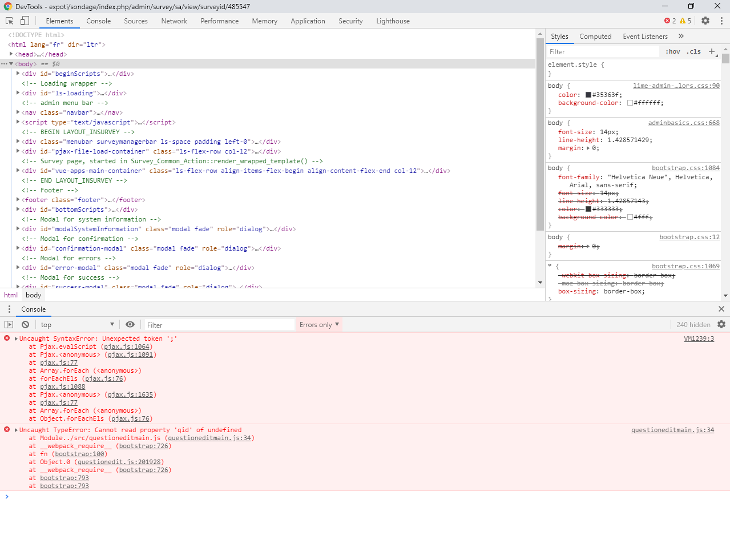The image size is (730, 560).
Task: Show the console sidebar icon
Action: coord(9,325)
